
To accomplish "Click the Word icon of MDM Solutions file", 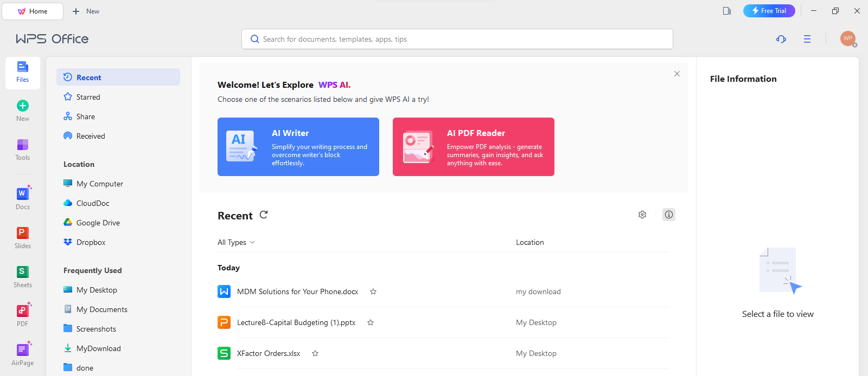I will [x=224, y=291].
